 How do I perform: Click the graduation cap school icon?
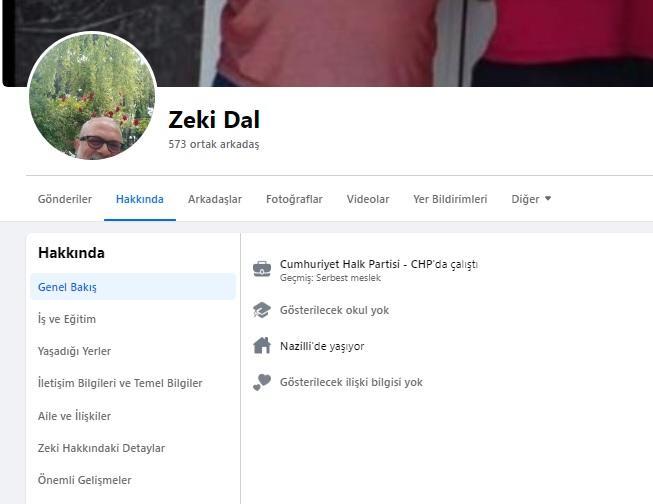(262, 310)
